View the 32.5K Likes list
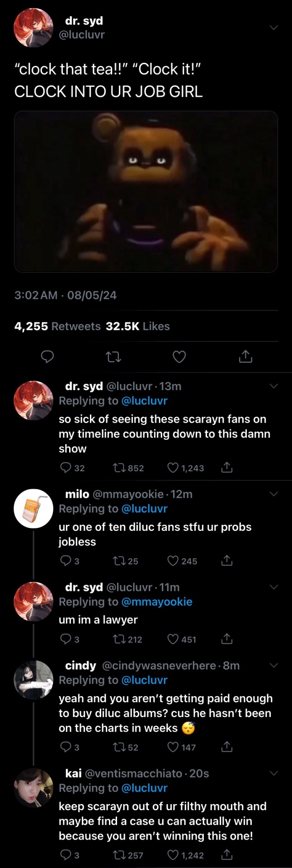 [x=138, y=326]
